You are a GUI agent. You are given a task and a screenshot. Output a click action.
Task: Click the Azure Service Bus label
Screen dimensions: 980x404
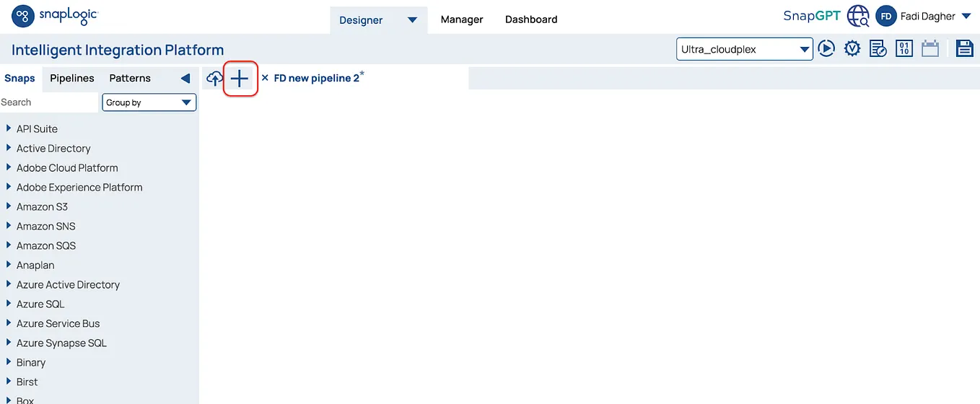pyautogui.click(x=58, y=323)
